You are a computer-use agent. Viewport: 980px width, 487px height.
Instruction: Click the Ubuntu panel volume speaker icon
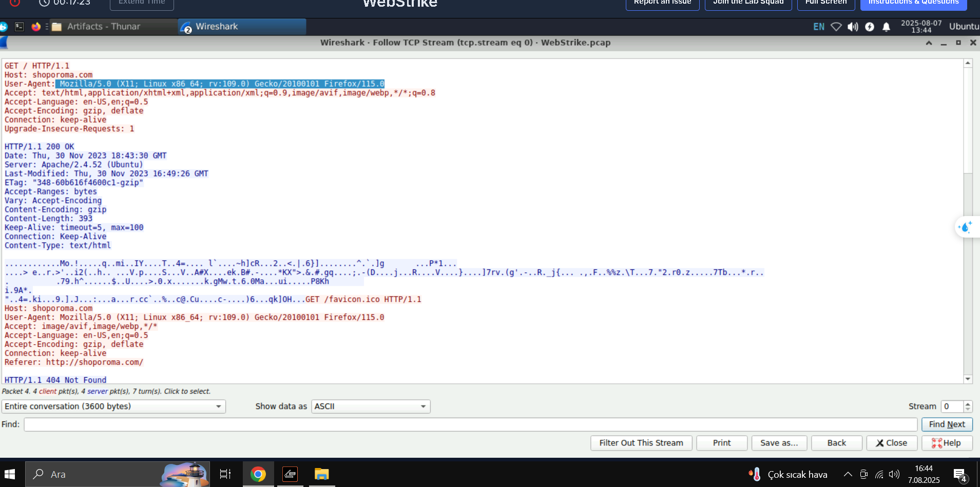853,27
